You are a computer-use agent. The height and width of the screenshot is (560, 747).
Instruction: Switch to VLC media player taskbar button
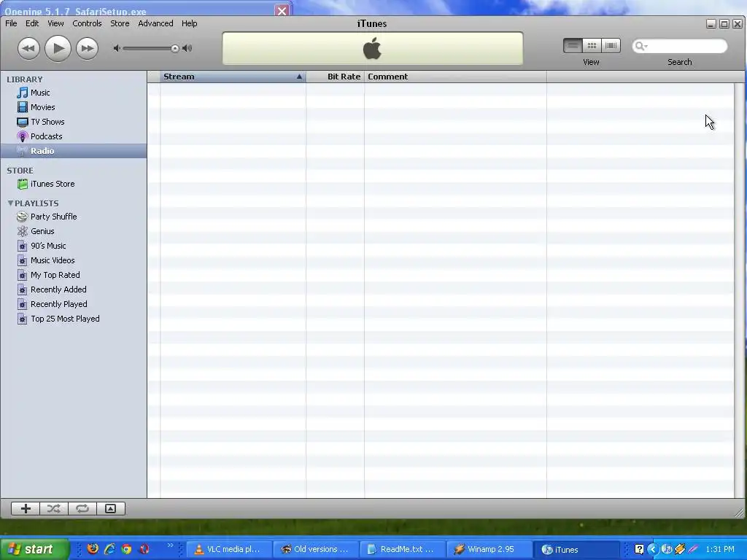pos(228,550)
